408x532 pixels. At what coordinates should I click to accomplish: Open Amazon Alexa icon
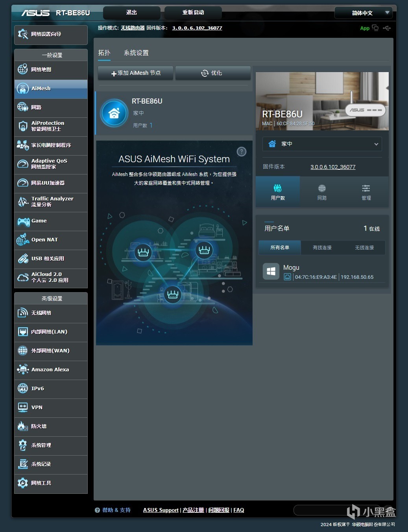click(x=23, y=369)
